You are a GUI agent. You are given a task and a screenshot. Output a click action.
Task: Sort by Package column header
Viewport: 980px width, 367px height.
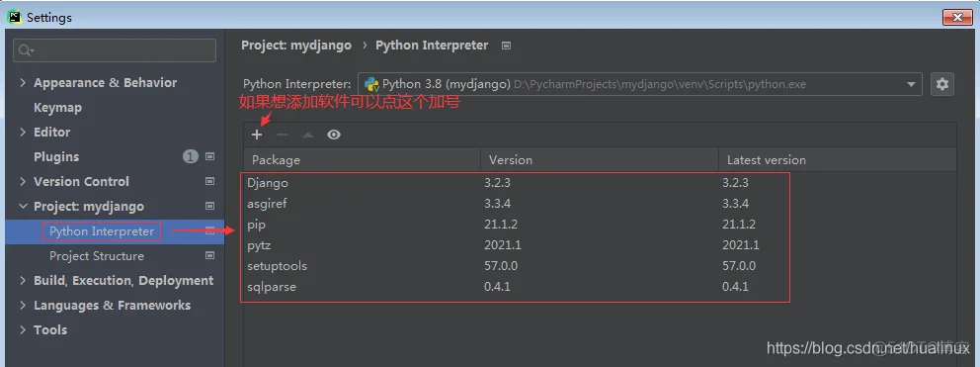(362, 159)
